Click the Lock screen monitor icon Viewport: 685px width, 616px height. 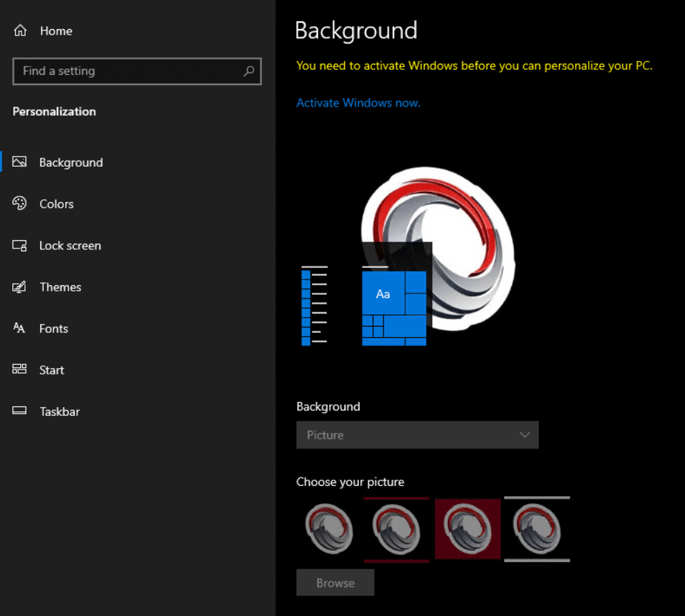point(19,245)
